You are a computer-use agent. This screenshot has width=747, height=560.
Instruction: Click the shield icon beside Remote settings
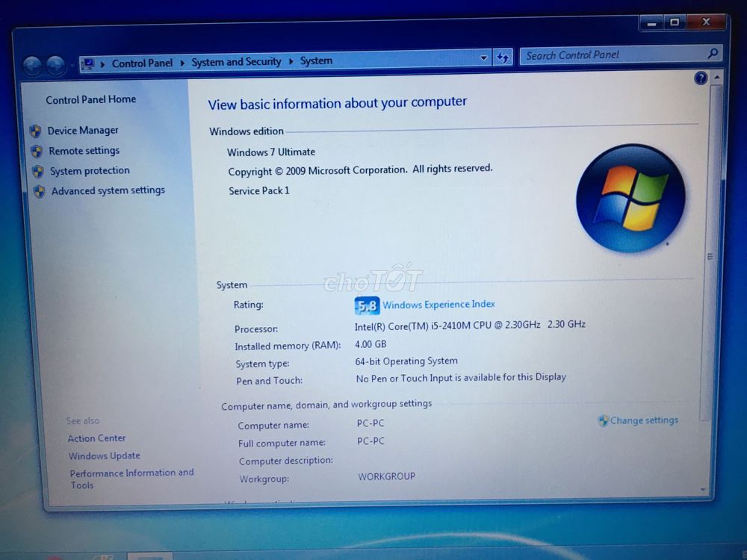(x=37, y=152)
